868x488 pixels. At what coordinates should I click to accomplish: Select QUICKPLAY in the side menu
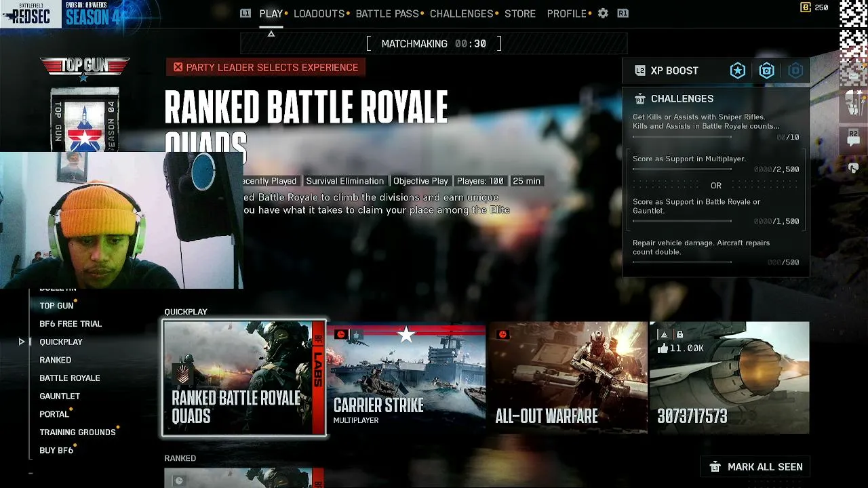point(61,342)
